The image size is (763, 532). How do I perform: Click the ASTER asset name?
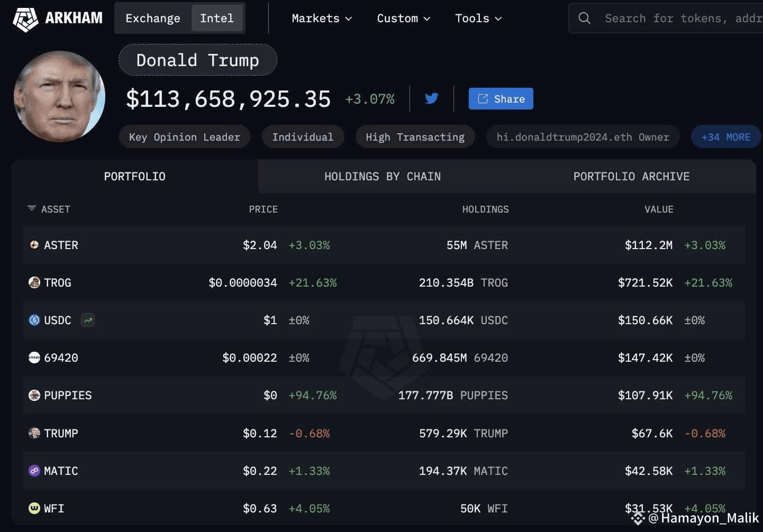[61, 245]
